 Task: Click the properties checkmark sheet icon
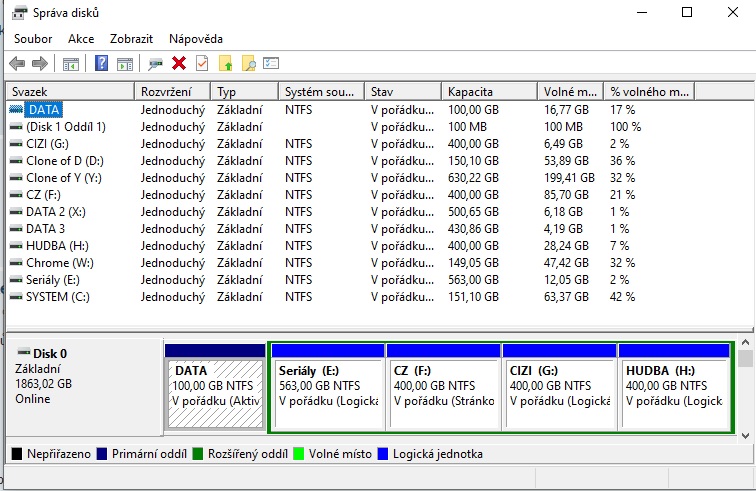coord(202,64)
